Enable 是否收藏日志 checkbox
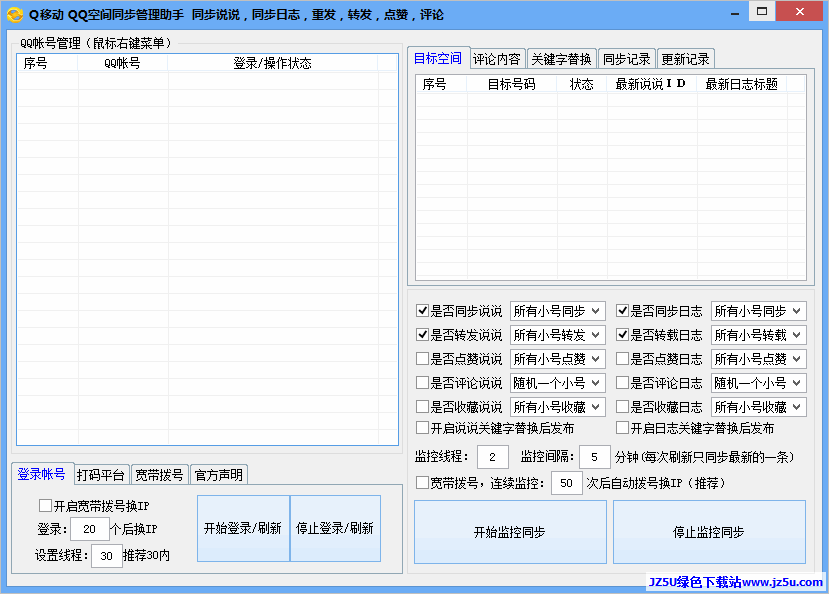Image resolution: width=829 pixels, height=594 pixels. [622, 406]
